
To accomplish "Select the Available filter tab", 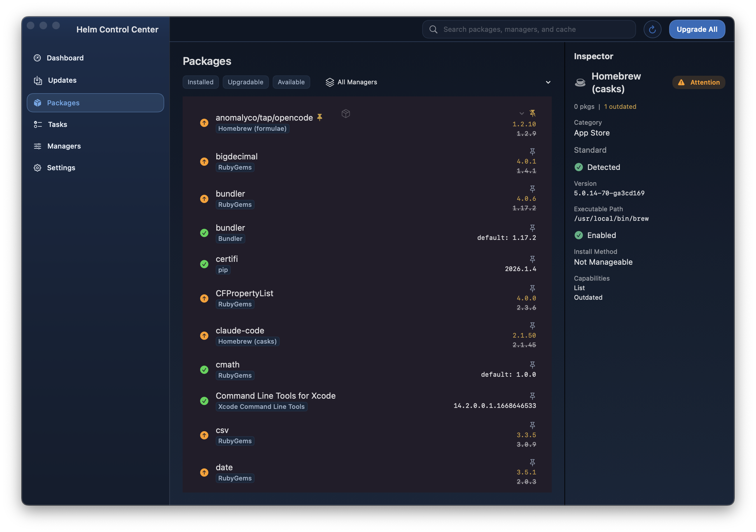I will pyautogui.click(x=291, y=82).
